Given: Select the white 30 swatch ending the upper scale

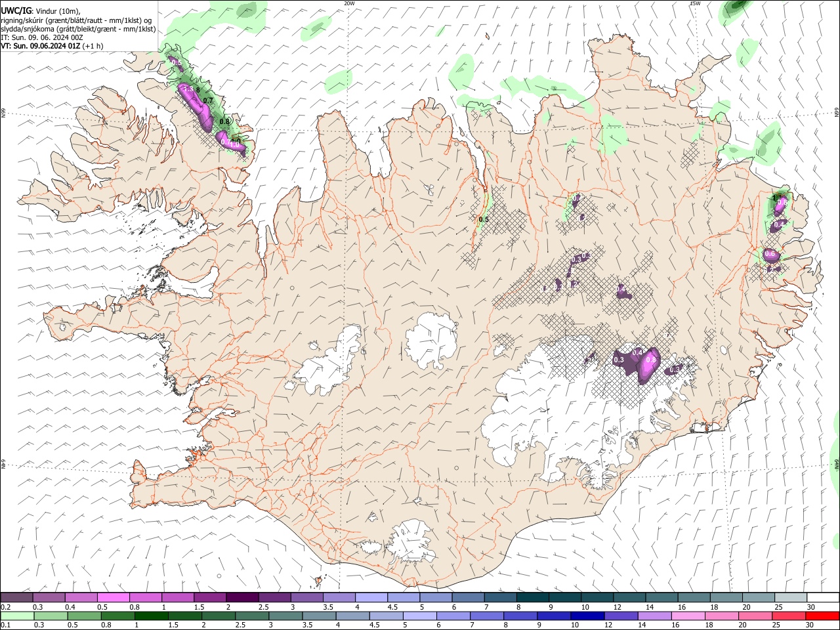Looking at the screenshot, I should point(823,598).
